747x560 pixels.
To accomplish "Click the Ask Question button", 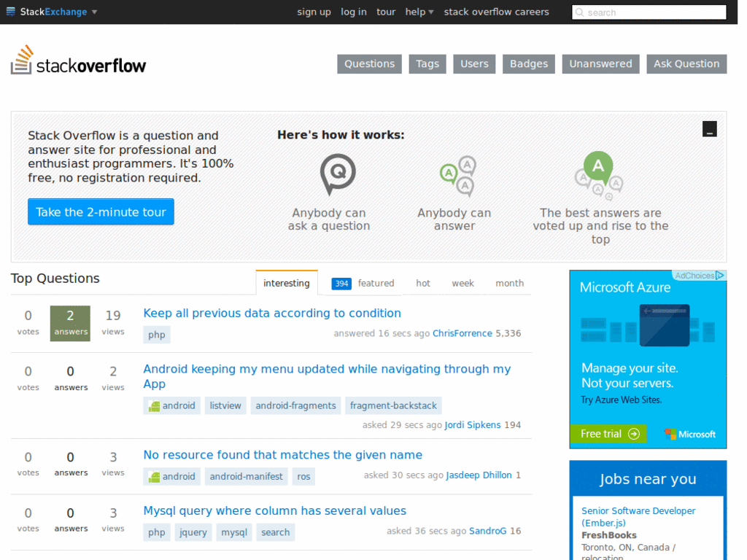I will [686, 63].
